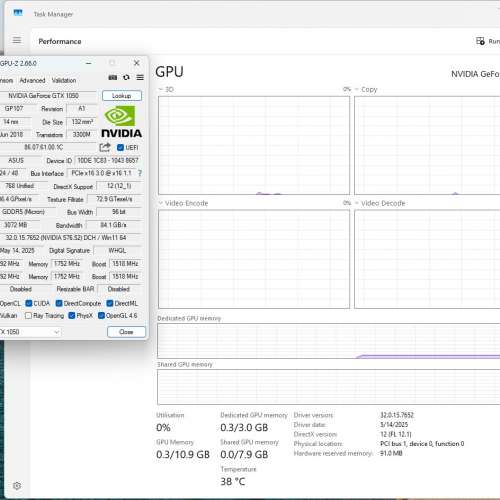Click the PCIe x16 3.0 bus interface field
Image resolution: width=500 pixels, height=500 pixels.
click(102, 173)
